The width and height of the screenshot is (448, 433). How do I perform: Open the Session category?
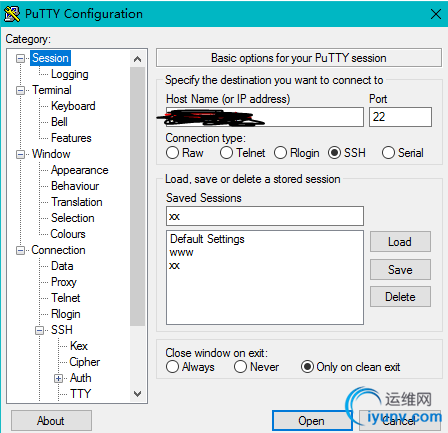click(x=50, y=58)
